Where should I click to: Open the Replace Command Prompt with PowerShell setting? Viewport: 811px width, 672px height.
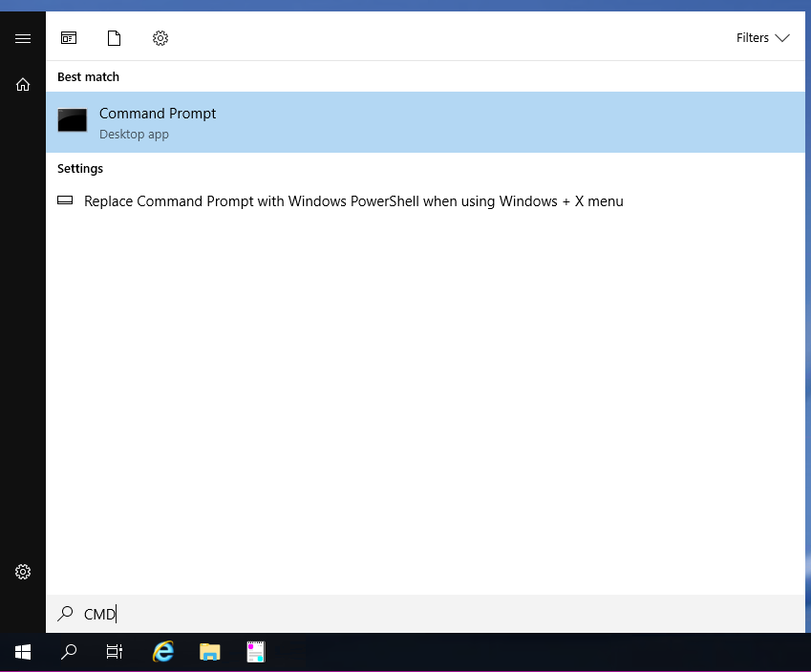click(353, 201)
